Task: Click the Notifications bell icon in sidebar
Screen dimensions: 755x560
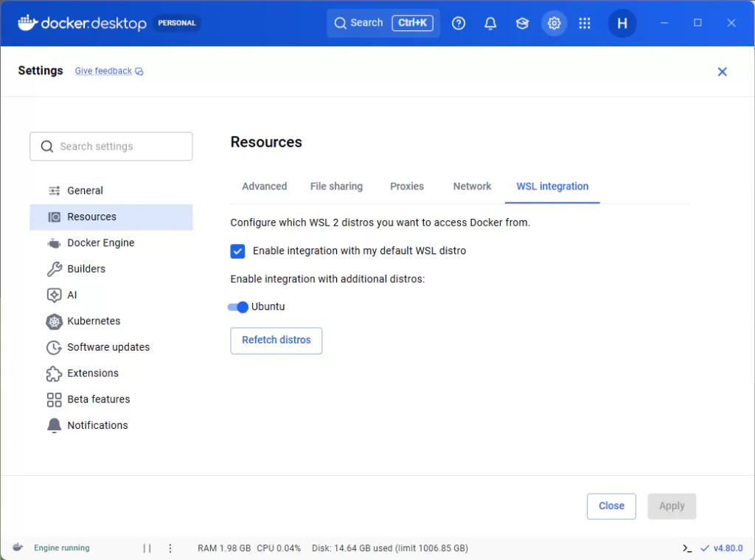Action: click(x=54, y=425)
